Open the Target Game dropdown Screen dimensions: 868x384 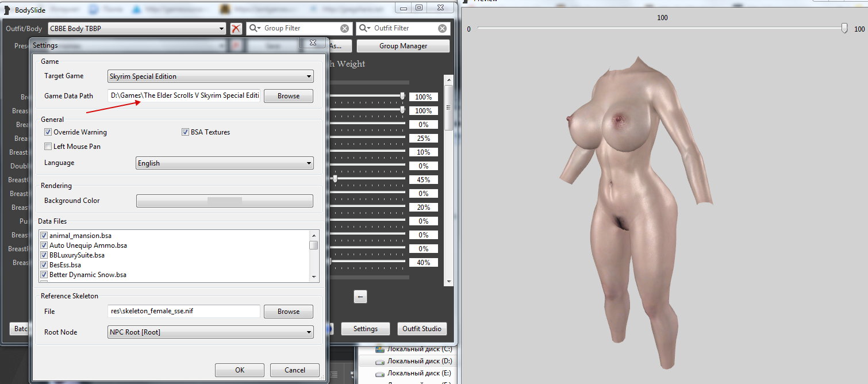click(x=210, y=76)
